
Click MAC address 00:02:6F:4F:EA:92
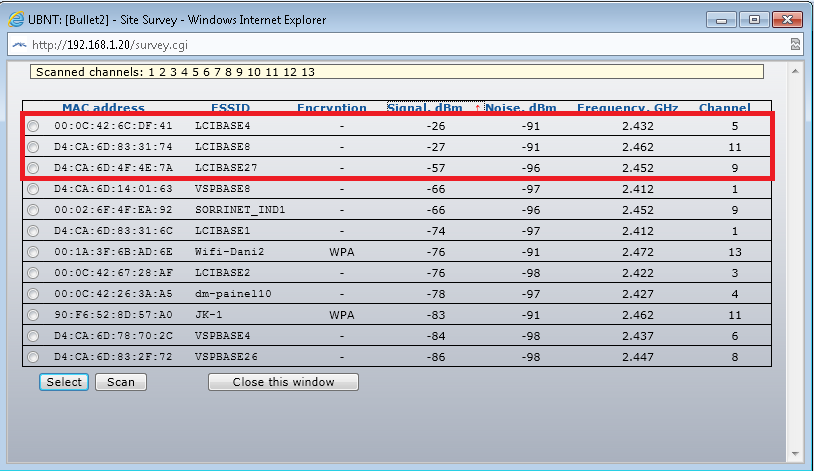[x=113, y=210]
